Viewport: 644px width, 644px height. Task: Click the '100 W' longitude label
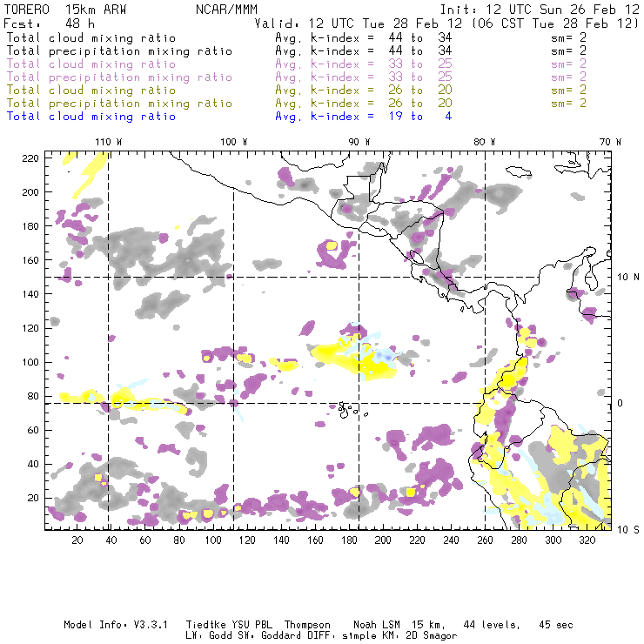(234, 142)
